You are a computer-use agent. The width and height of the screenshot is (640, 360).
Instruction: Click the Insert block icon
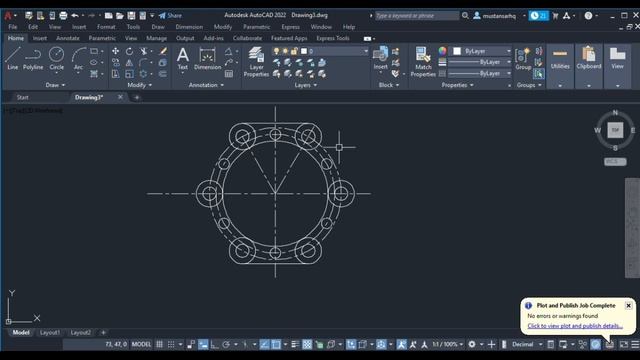point(380,58)
